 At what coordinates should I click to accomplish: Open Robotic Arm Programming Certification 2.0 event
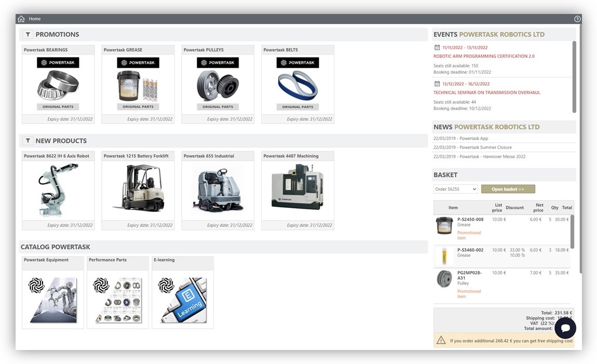click(x=484, y=57)
